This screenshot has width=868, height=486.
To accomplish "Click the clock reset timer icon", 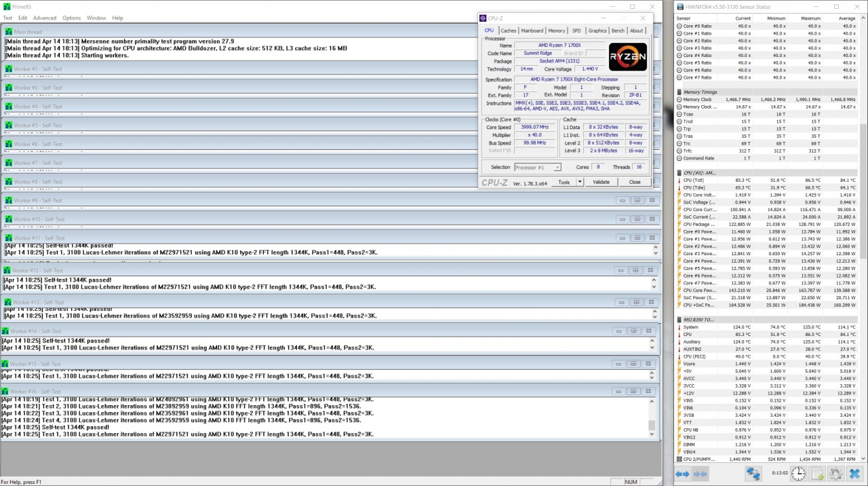I will 798,474.
